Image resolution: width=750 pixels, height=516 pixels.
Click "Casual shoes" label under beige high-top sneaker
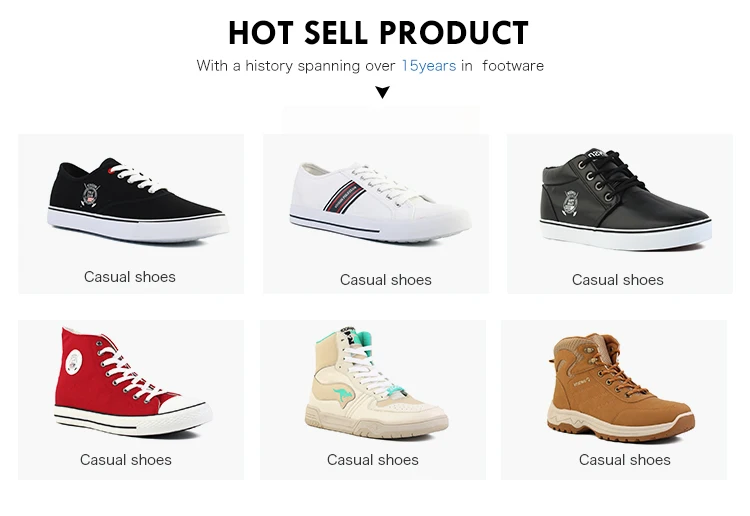click(x=373, y=460)
